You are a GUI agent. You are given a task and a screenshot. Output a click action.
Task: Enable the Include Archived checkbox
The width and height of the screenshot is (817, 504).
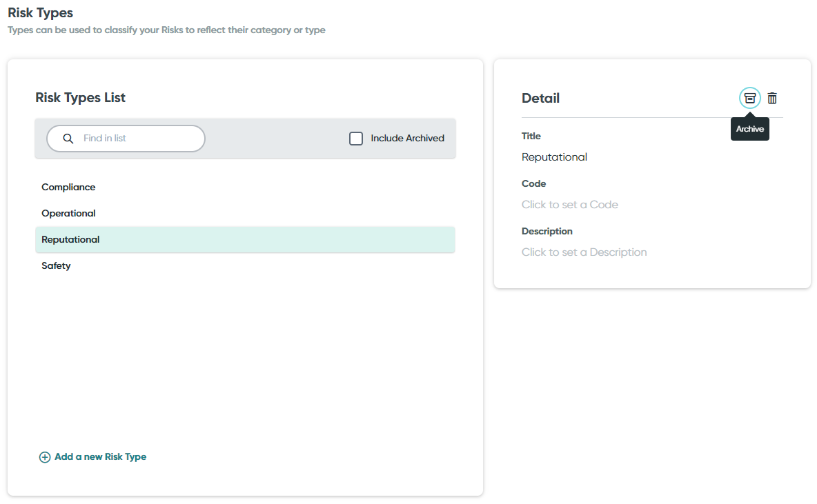(x=356, y=139)
